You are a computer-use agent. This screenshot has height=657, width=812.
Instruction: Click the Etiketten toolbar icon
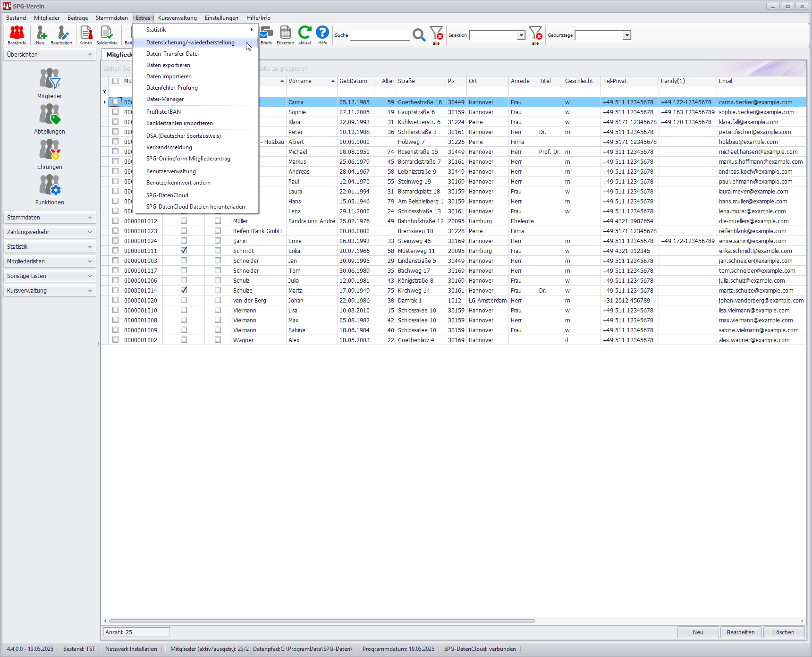pos(285,35)
